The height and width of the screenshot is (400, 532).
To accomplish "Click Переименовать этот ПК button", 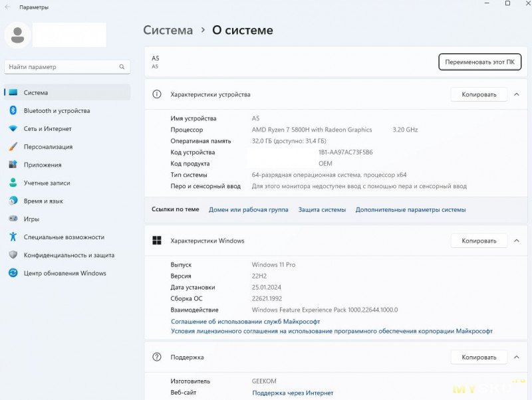I will point(479,62).
